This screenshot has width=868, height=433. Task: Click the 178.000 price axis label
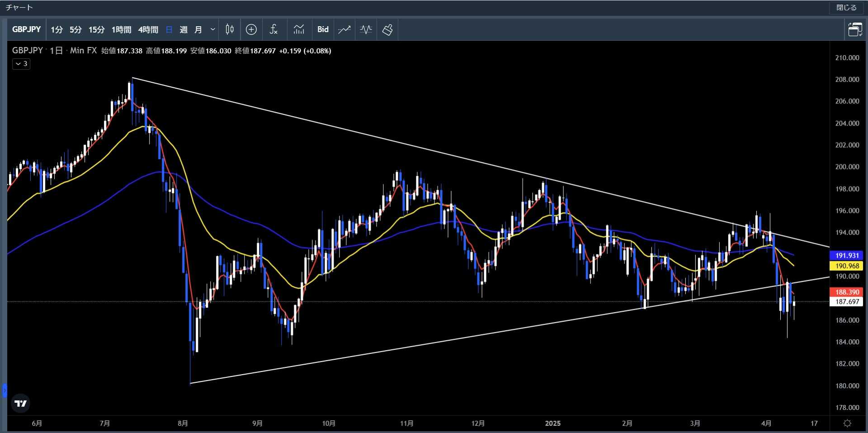[847, 407]
